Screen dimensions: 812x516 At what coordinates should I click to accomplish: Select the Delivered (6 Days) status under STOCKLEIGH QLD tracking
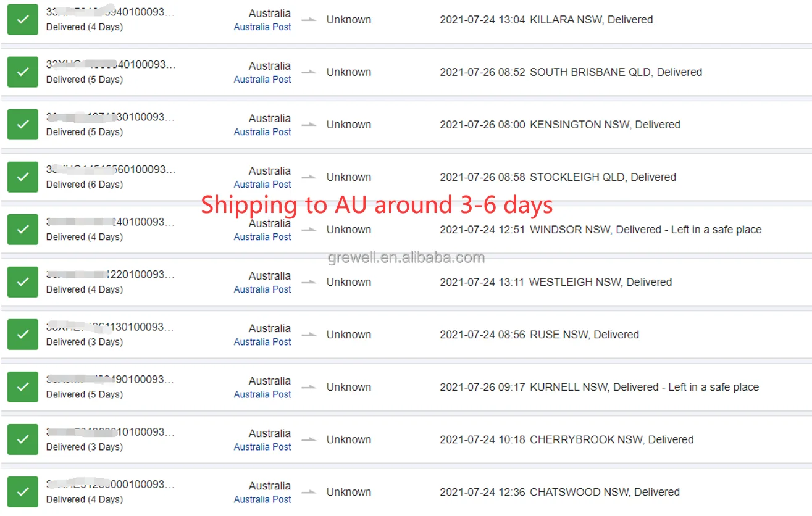84,184
